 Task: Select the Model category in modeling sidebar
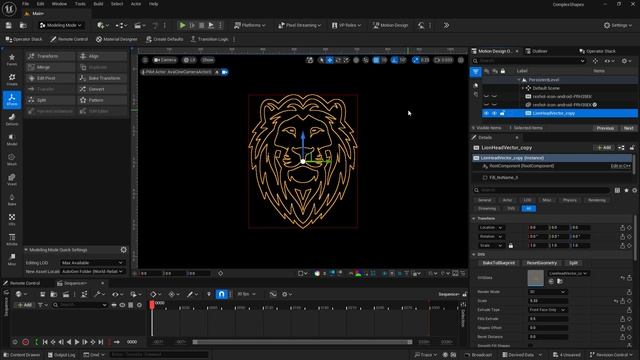click(x=12, y=140)
